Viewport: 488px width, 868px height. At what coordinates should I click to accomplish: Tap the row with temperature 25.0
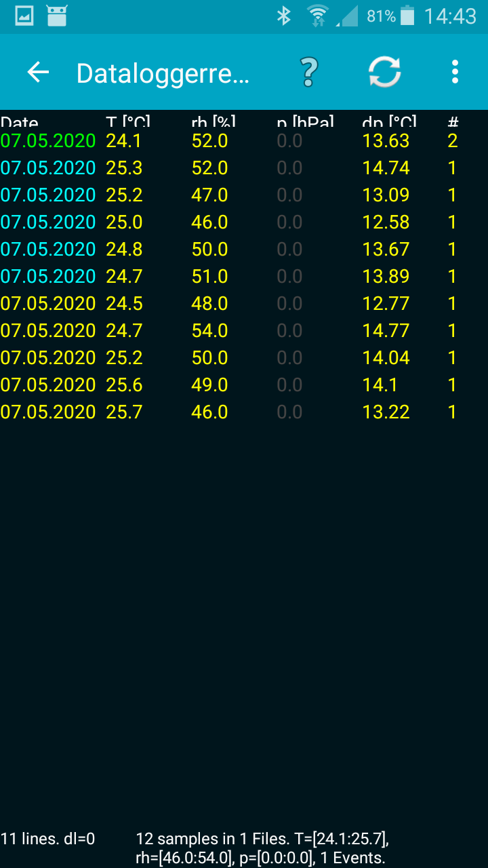click(x=230, y=222)
